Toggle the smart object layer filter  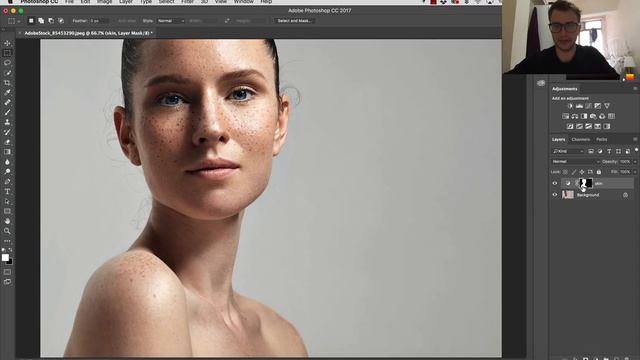628,151
